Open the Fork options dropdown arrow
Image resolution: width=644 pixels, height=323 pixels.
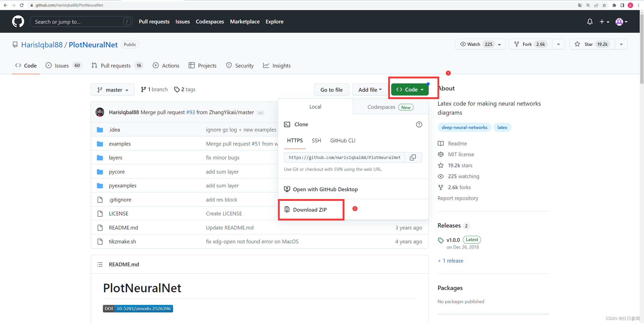click(x=558, y=44)
